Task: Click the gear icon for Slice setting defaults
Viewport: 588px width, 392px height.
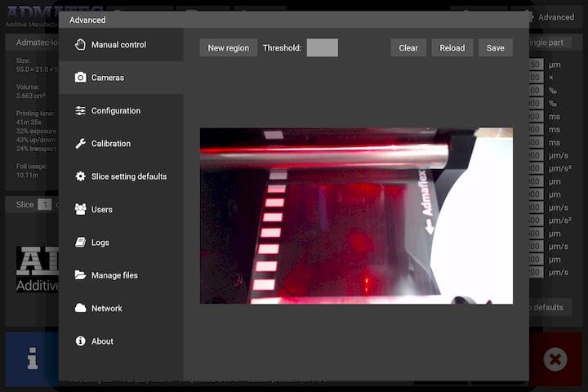Action: 80,176
